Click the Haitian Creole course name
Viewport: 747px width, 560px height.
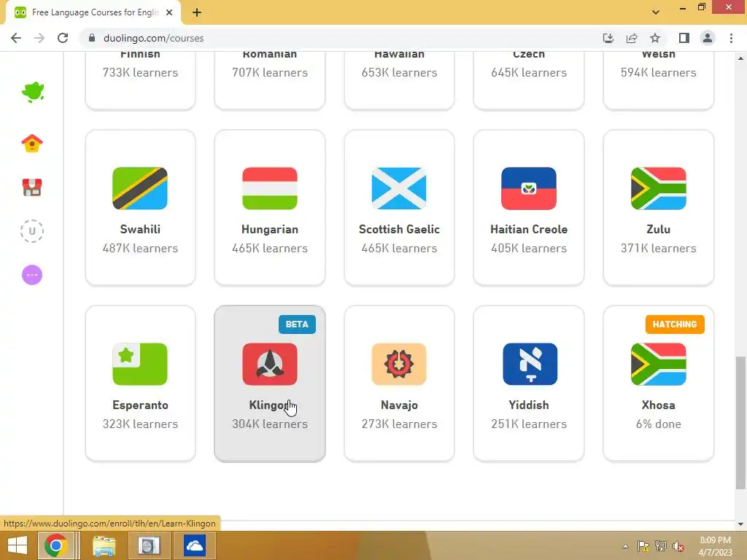pos(529,229)
